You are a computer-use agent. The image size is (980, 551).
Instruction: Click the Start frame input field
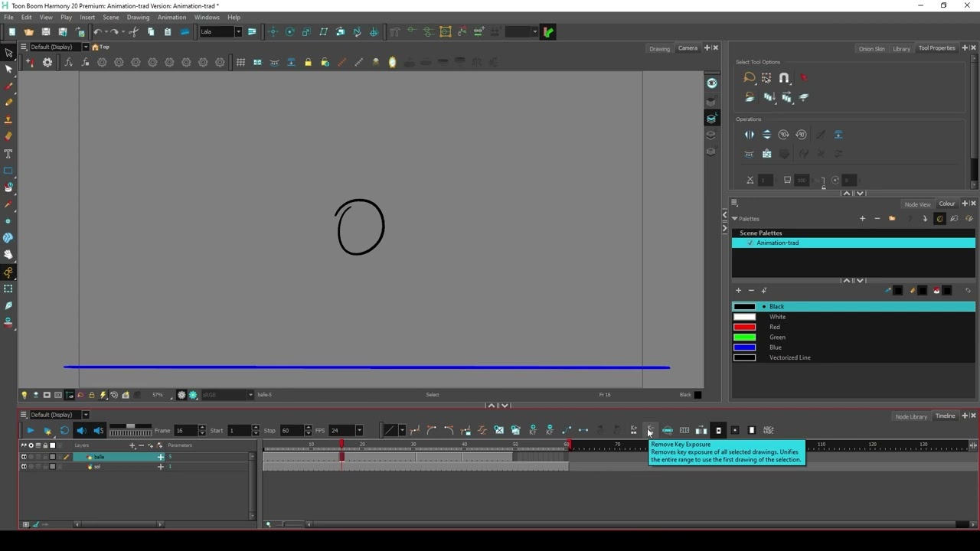tap(239, 430)
